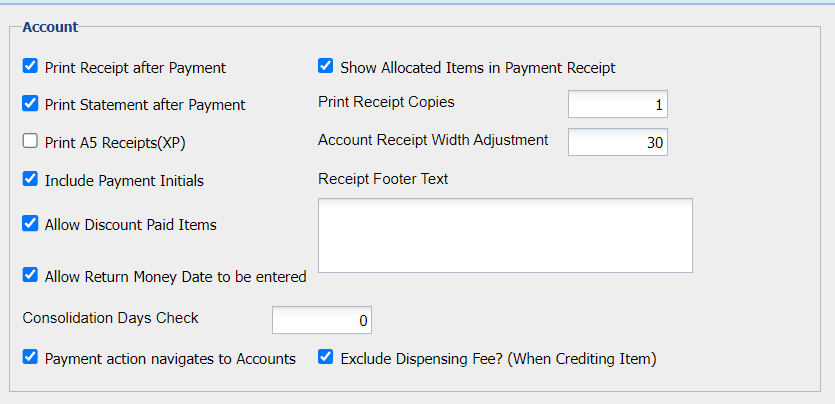835x404 pixels.
Task: Focus the Account Receipt Width Adjustment field
Action: click(617, 142)
